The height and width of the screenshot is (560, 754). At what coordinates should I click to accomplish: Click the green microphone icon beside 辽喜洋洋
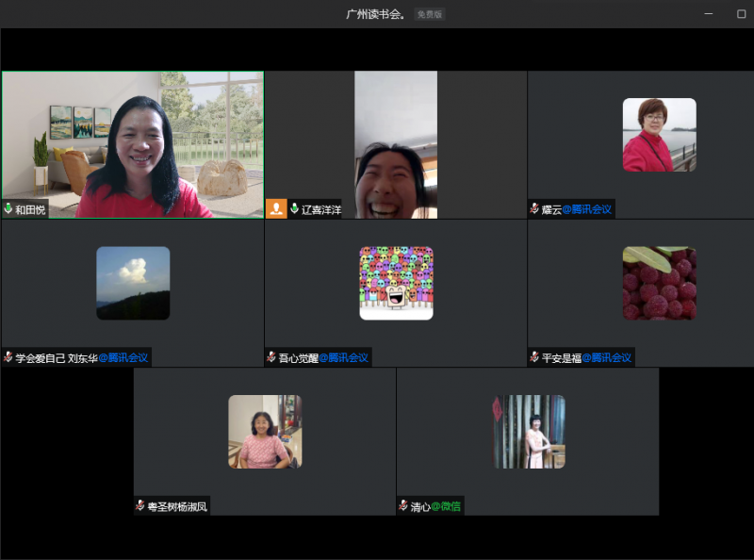[294, 209]
